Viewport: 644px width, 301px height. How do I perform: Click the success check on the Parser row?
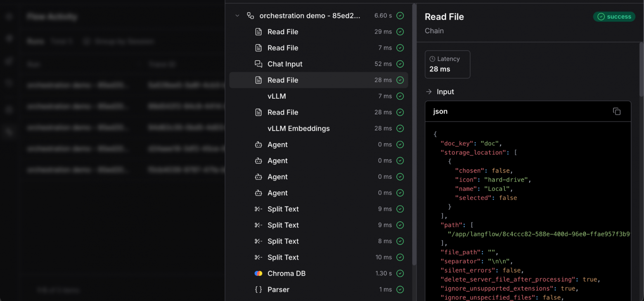point(400,289)
